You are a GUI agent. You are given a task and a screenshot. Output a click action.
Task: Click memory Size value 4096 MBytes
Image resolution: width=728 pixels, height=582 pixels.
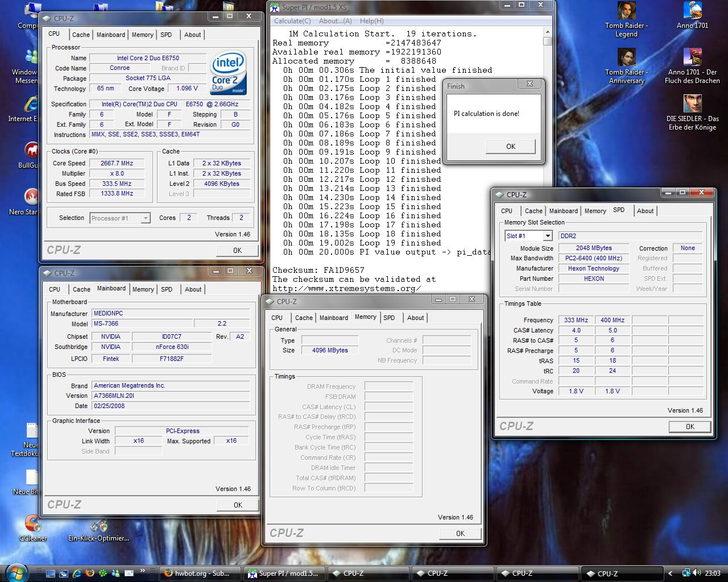coord(330,350)
